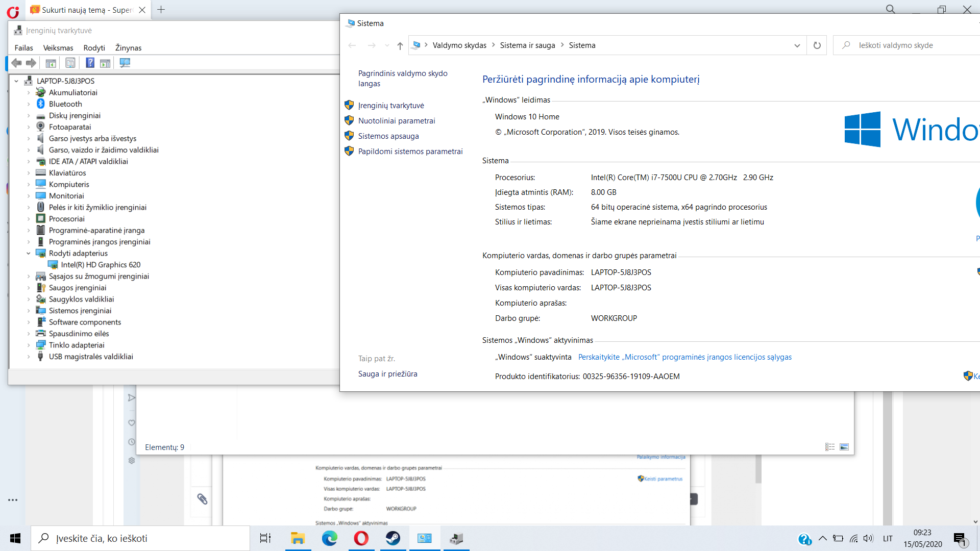Open Microsoft license terms link

tap(685, 357)
